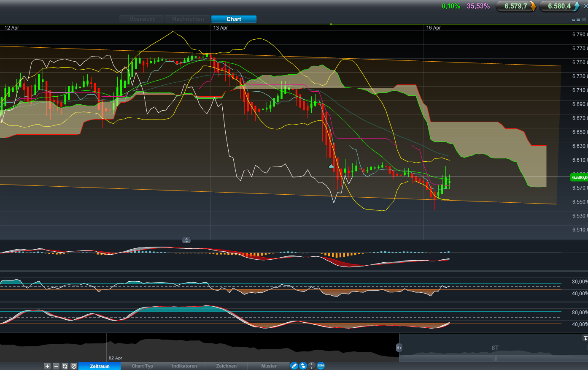Click the 6.580,4 buy price button

coord(559,6)
